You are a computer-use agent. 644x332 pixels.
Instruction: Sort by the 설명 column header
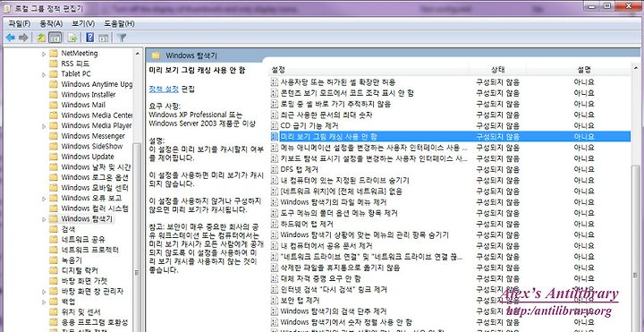(579, 71)
